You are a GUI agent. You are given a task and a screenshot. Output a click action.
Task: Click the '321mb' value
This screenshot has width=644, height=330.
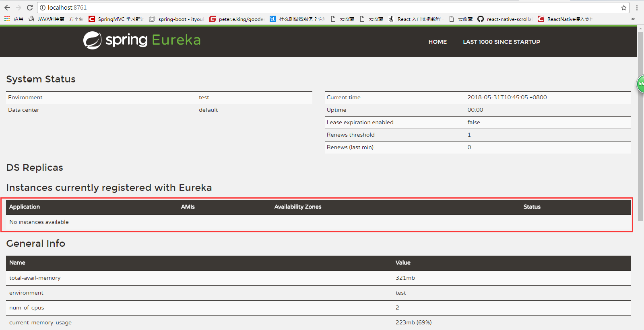pyautogui.click(x=405, y=278)
